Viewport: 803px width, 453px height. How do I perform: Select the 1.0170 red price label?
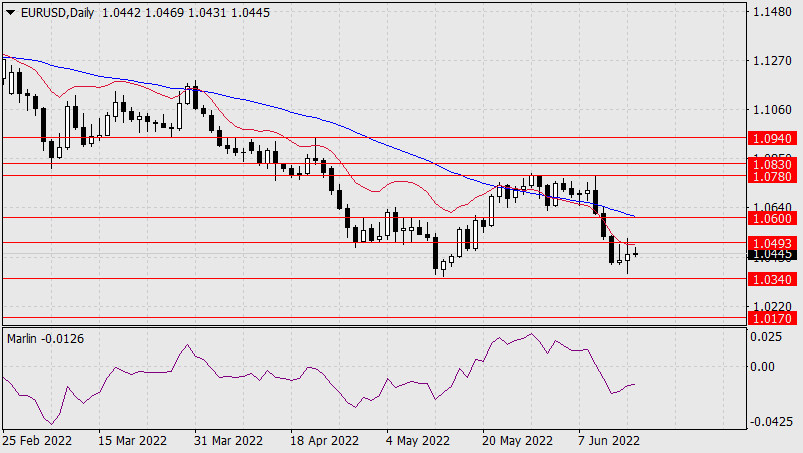[772, 318]
